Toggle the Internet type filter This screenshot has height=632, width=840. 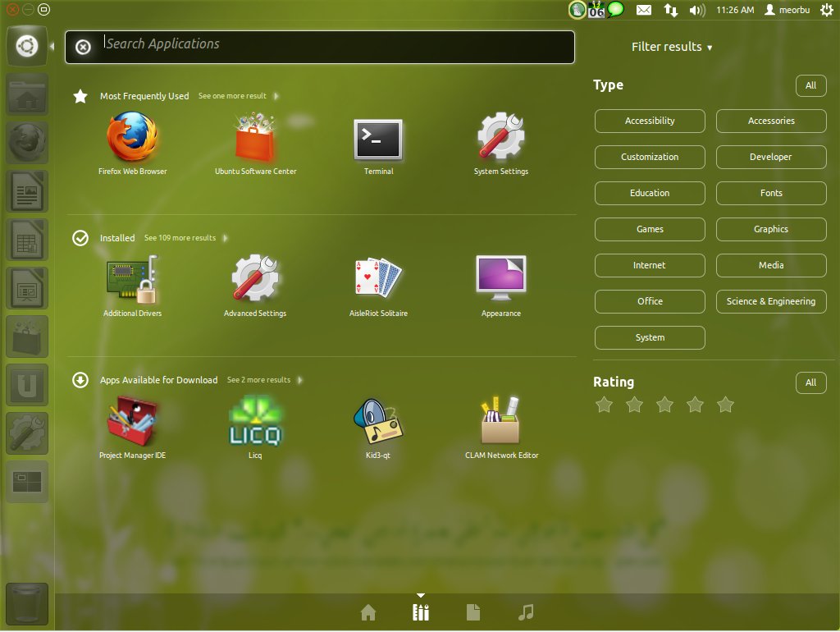[x=650, y=265]
